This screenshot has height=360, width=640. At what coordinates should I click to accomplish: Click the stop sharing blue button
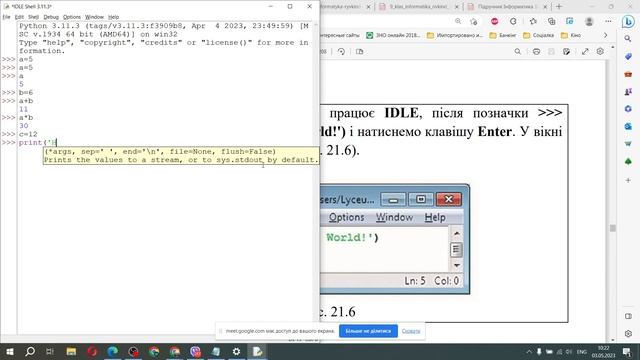point(368,331)
